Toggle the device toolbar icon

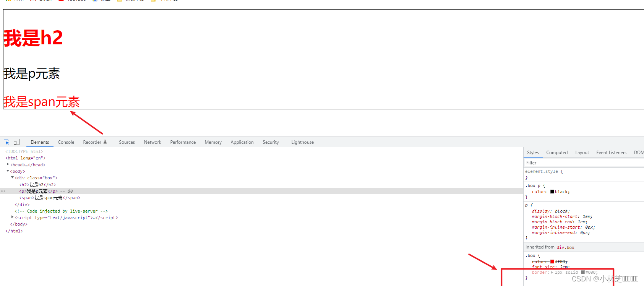16,142
